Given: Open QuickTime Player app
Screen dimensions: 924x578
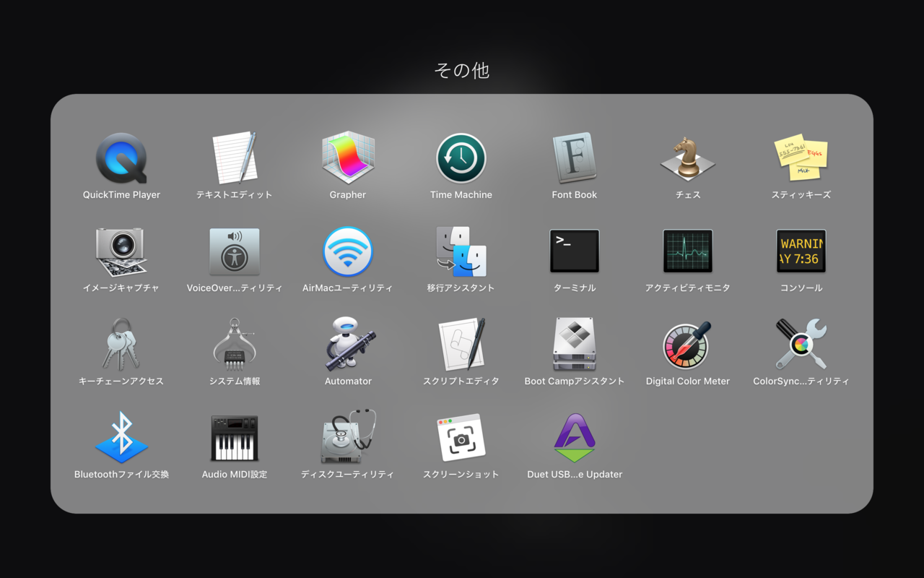Looking at the screenshot, I should click(x=121, y=158).
